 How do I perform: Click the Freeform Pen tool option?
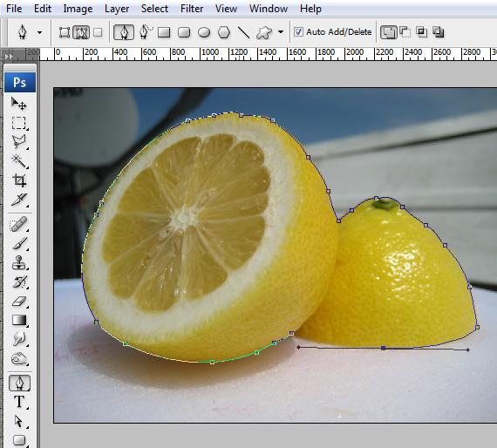[145, 32]
